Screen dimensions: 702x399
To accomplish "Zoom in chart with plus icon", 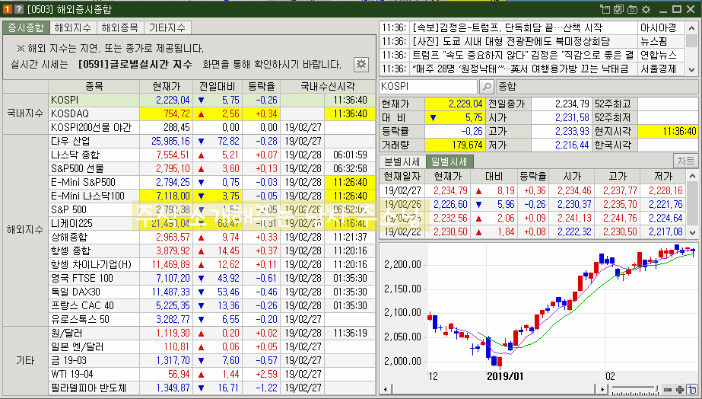I will (x=680, y=390).
